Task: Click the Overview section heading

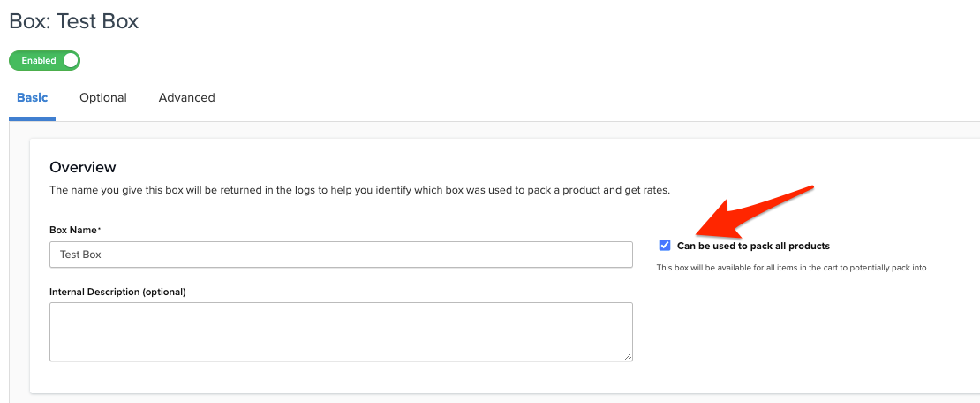Action: click(x=83, y=167)
